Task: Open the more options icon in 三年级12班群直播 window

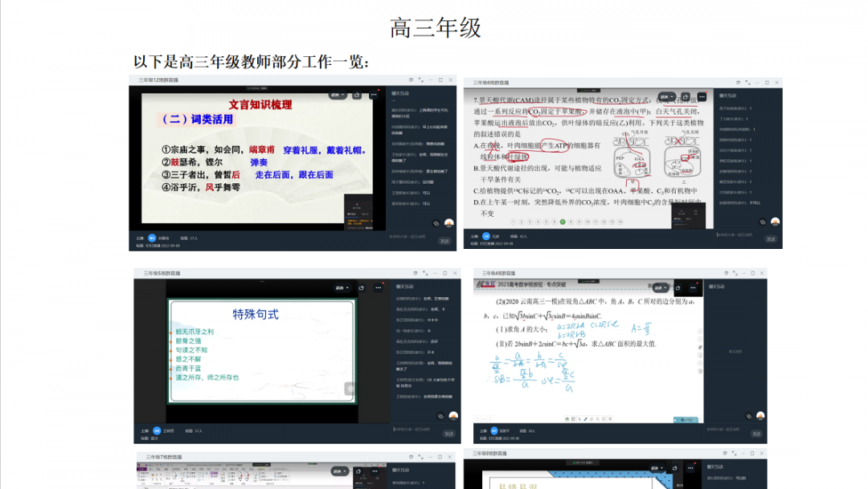Action: coord(374,95)
